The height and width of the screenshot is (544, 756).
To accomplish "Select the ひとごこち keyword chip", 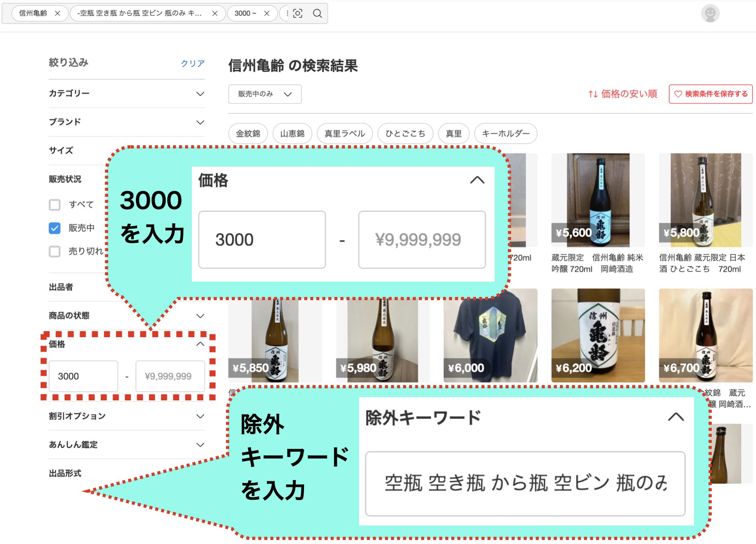I will click(x=405, y=134).
